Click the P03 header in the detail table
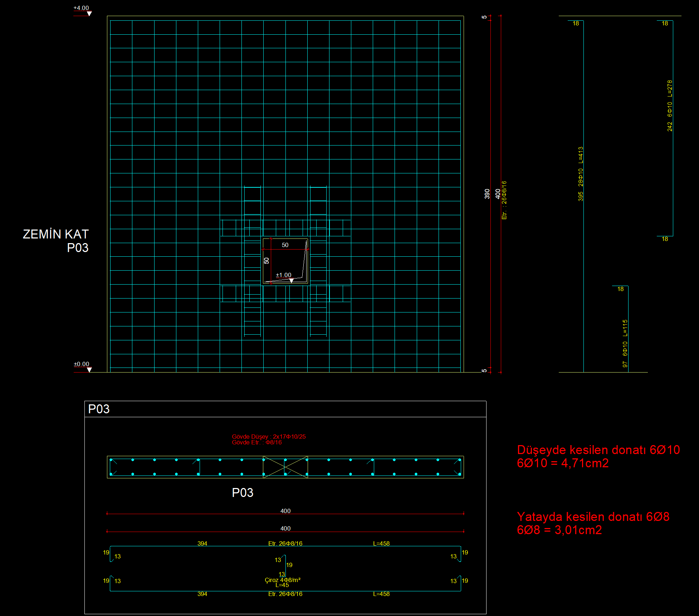Screen dimensions: 699x616 [99, 409]
